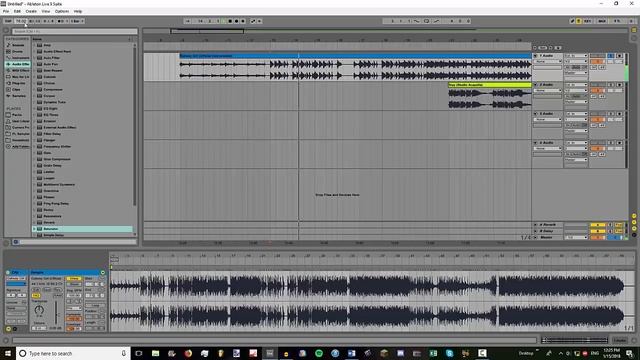This screenshot has height=360, width=640.
Task: Select the A Reverb return track
Action: click(548, 224)
